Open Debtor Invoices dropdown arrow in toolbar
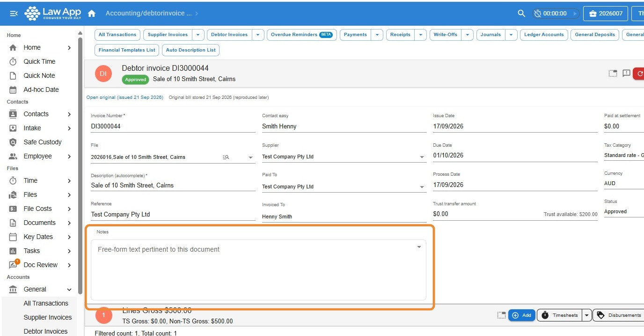 pyautogui.click(x=258, y=35)
